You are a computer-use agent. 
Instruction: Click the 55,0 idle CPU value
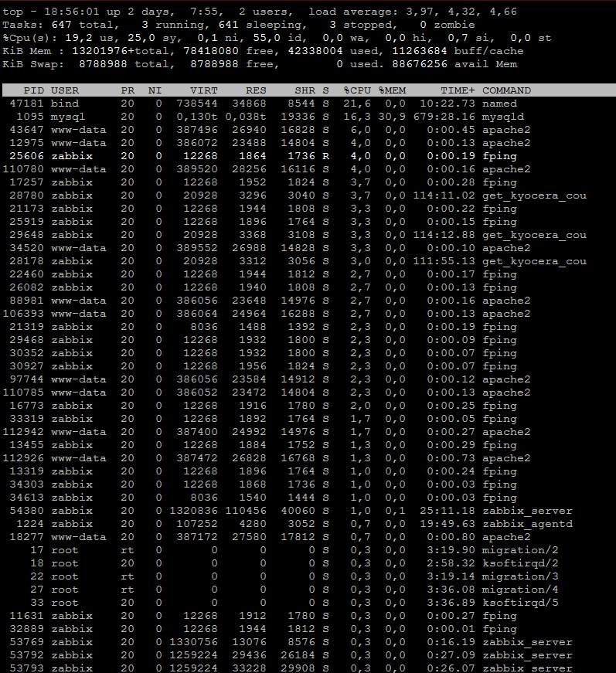(266, 38)
